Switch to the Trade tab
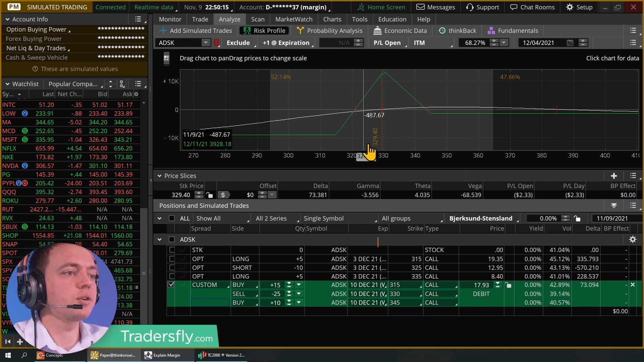 click(x=200, y=19)
